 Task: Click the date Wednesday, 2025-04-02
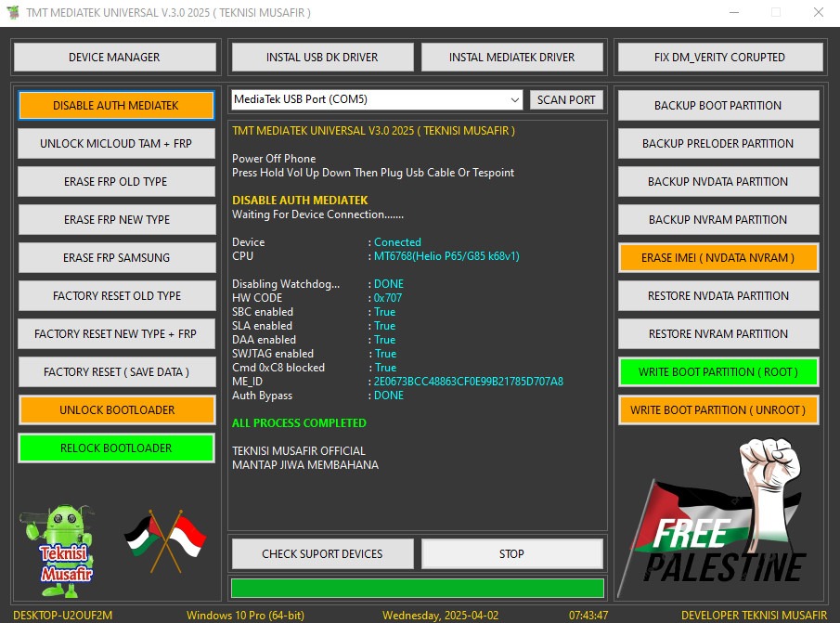[x=440, y=616]
